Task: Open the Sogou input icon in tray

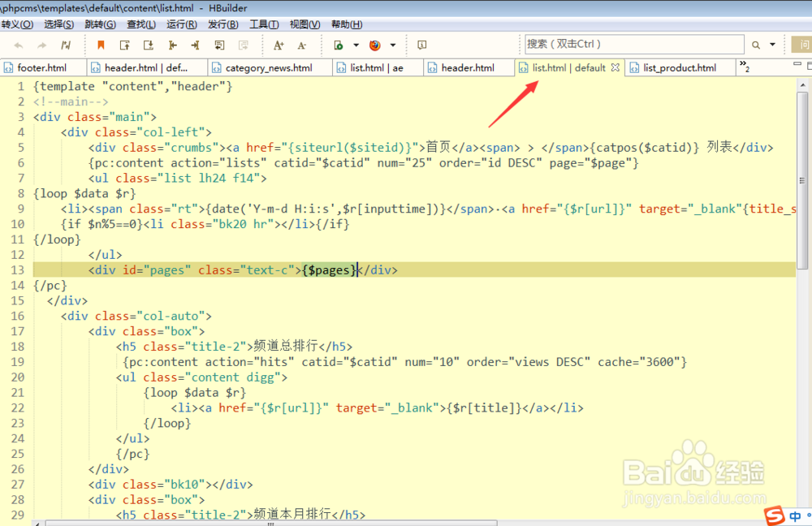Action: pyautogui.click(x=773, y=516)
